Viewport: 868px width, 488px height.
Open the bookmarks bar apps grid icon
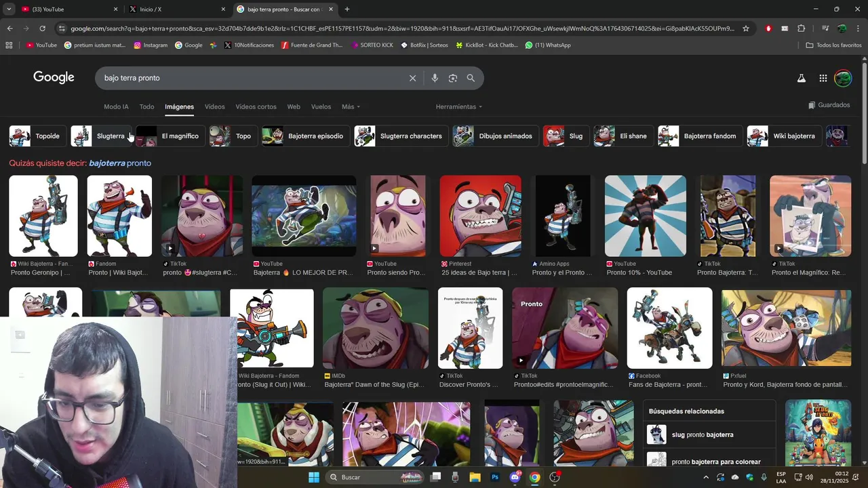(9, 45)
